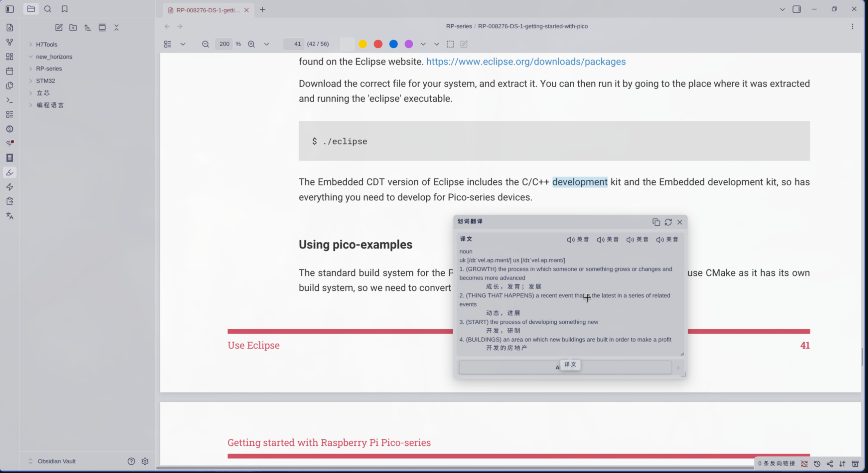Image resolution: width=868 pixels, height=473 pixels.
Task: Change the file explorer sort order
Action: click(x=88, y=28)
